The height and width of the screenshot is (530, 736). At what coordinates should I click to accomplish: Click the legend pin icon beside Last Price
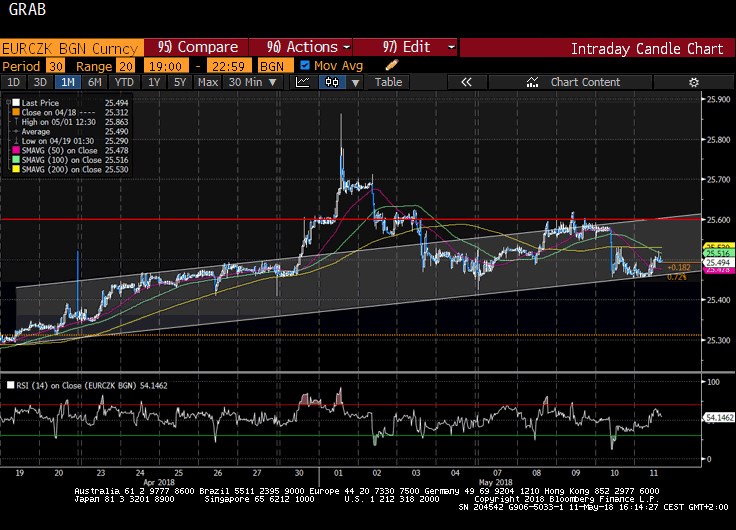(9, 101)
